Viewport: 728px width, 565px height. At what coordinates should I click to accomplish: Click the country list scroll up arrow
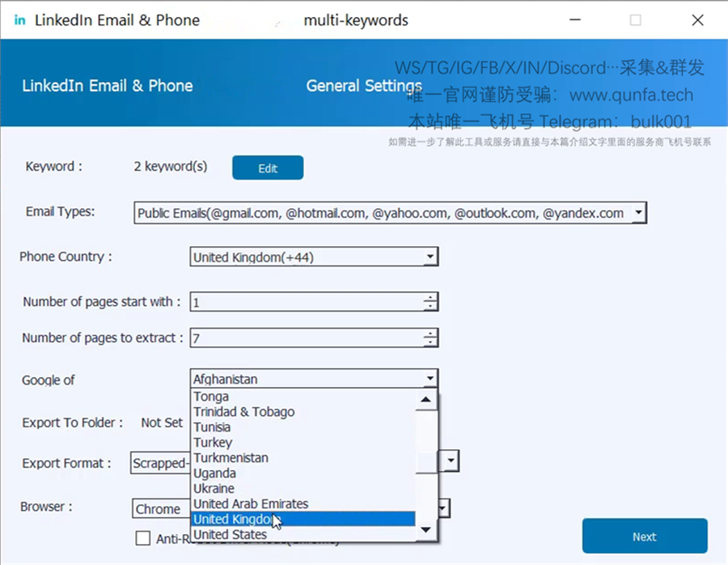coord(425,400)
